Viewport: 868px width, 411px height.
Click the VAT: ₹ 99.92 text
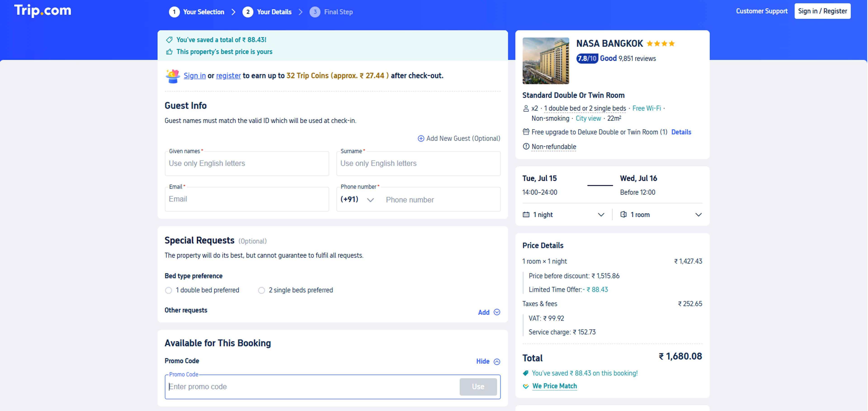546,318
